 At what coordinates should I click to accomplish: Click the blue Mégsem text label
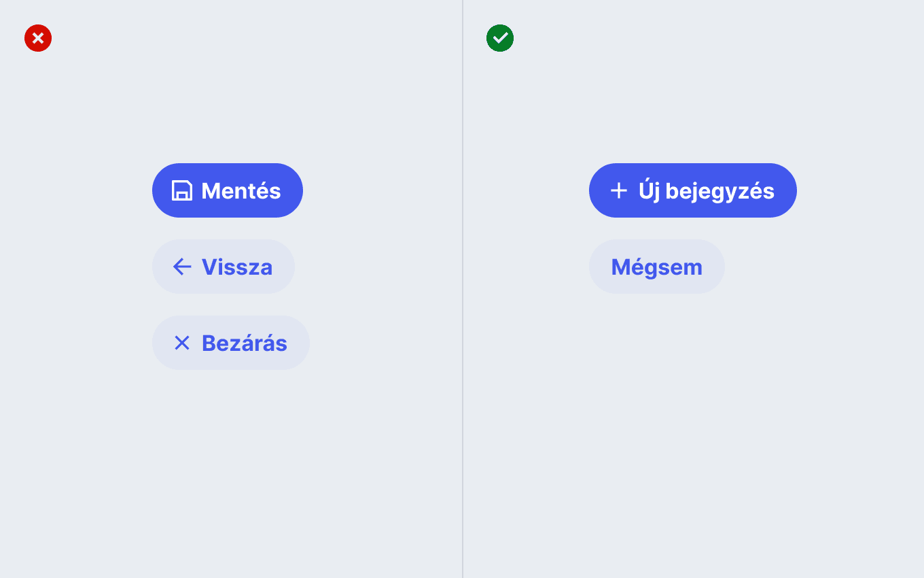click(657, 267)
